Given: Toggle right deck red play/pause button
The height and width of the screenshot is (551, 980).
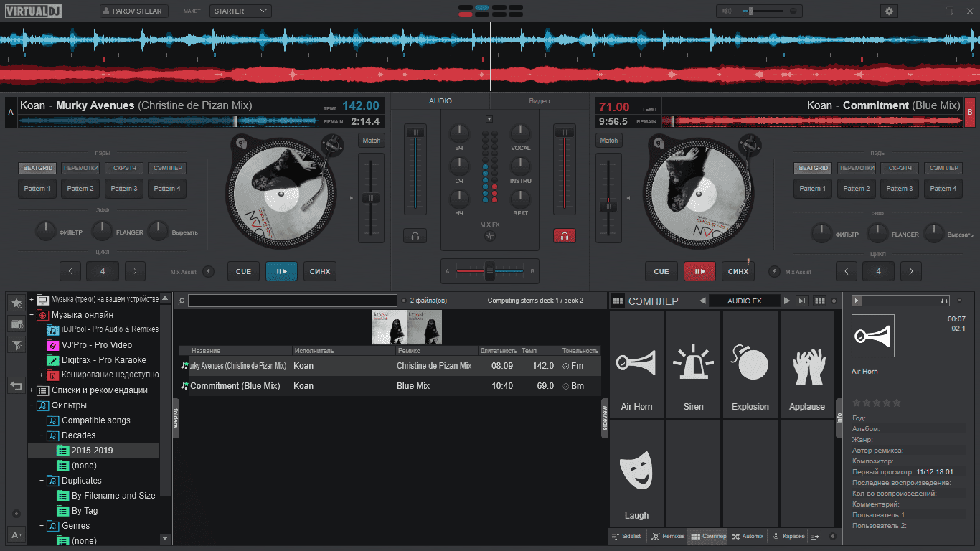Looking at the screenshot, I should 699,271.
